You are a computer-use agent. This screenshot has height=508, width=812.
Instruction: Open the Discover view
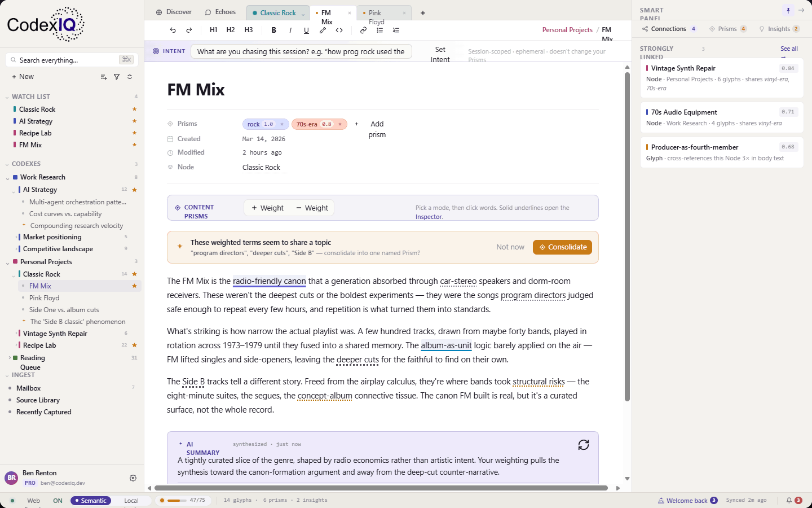tap(174, 12)
